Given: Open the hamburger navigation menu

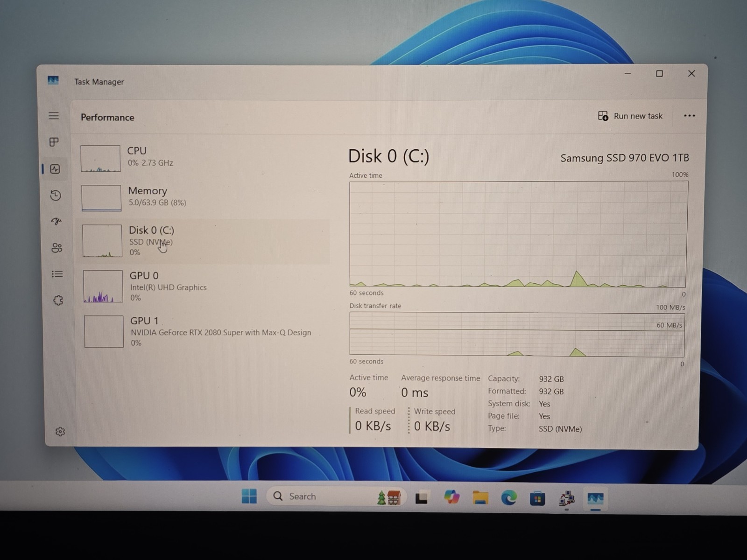Looking at the screenshot, I should 54,116.
